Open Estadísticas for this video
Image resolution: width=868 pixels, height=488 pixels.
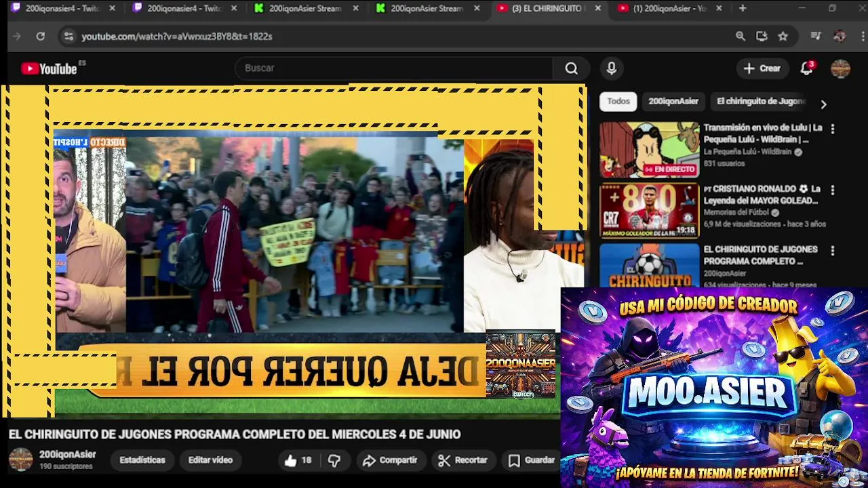pos(142,460)
